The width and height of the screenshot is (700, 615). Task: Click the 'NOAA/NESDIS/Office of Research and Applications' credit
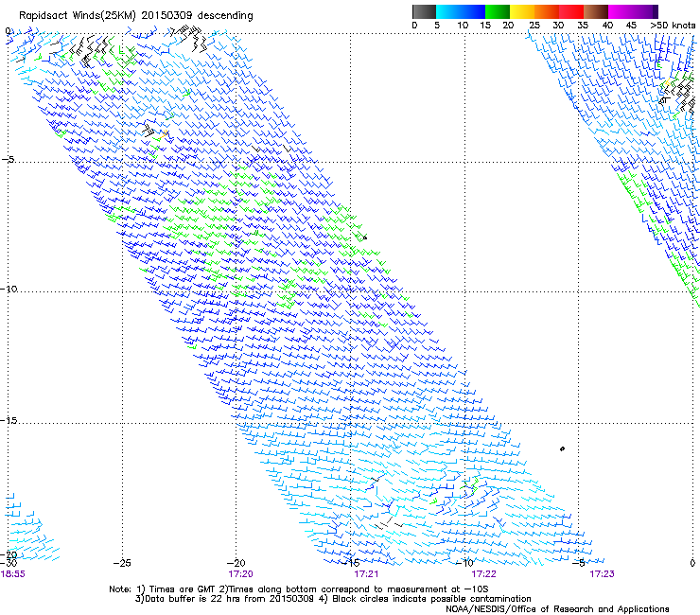pyautogui.click(x=557, y=609)
